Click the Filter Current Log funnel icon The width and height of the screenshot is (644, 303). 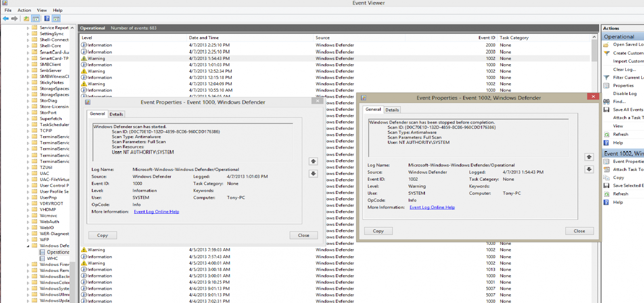606,78
